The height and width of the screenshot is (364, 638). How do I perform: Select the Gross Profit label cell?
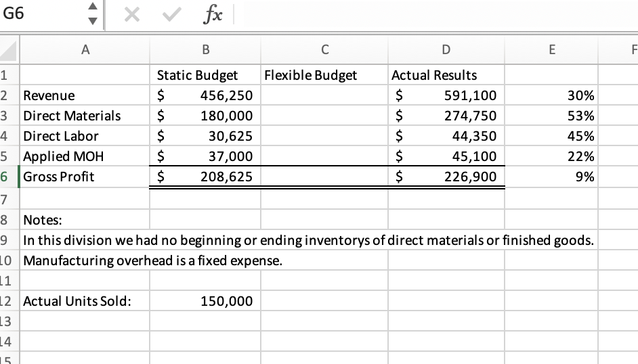(85, 177)
